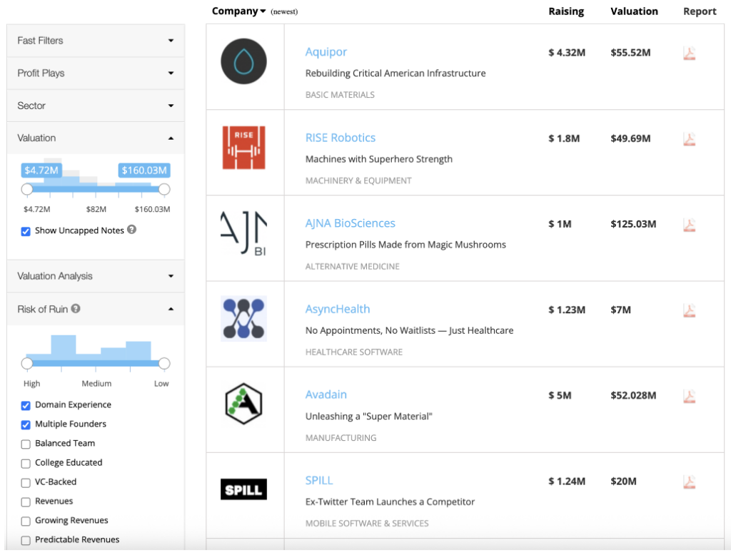Click the AsyncHealth molecule logo
This screenshot has height=560, width=731.
point(244,319)
